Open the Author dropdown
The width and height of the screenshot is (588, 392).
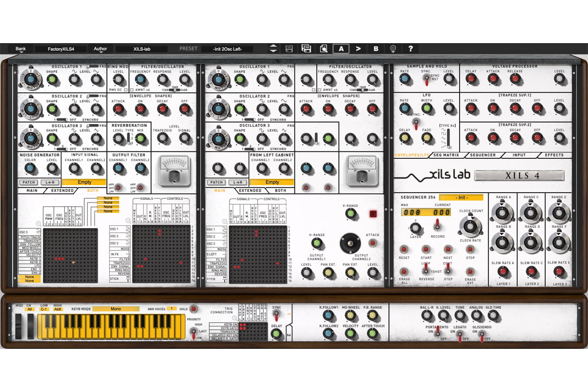pyautogui.click(x=100, y=49)
